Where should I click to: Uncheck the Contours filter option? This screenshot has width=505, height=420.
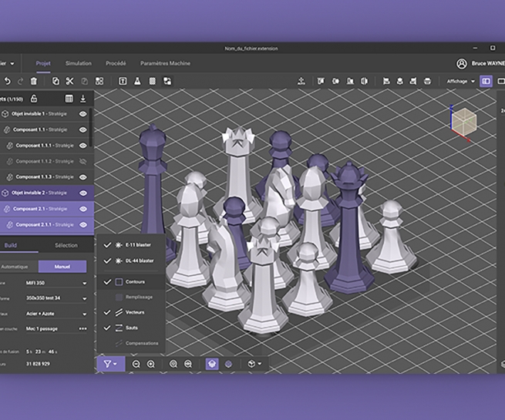[x=108, y=282]
